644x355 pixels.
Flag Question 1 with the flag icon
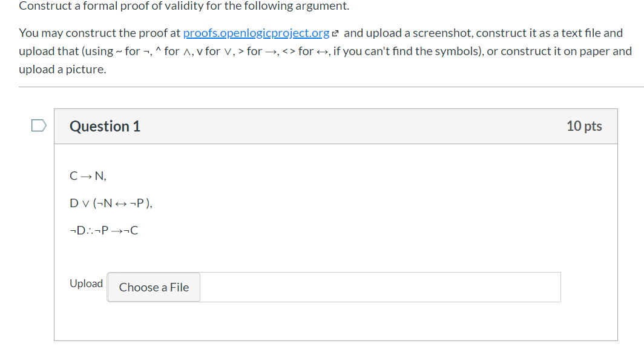(x=39, y=126)
